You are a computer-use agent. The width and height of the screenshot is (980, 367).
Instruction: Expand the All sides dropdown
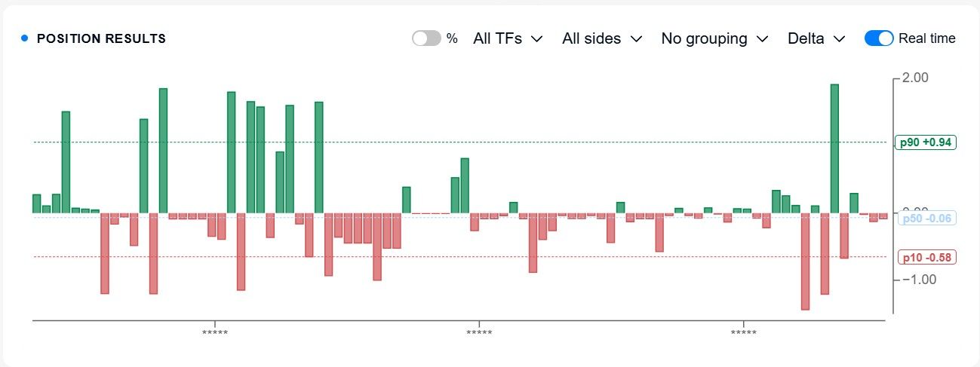[x=602, y=38]
